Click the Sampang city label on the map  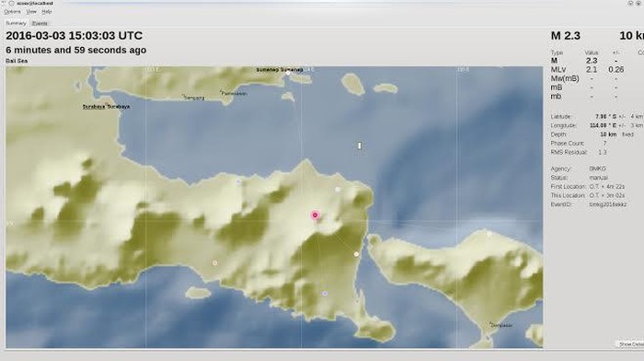(x=194, y=98)
